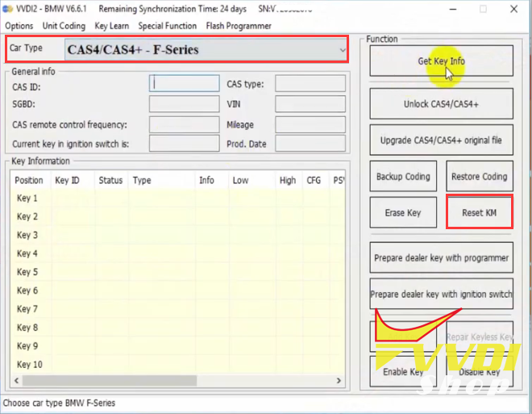
Task: Click the Key ID column header
Action: tap(67, 181)
